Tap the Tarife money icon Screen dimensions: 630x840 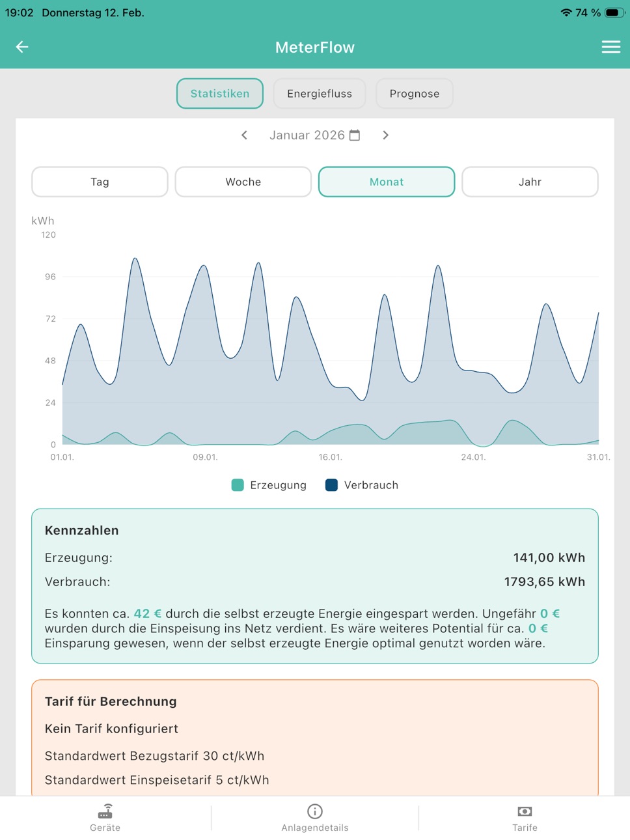coord(525,811)
